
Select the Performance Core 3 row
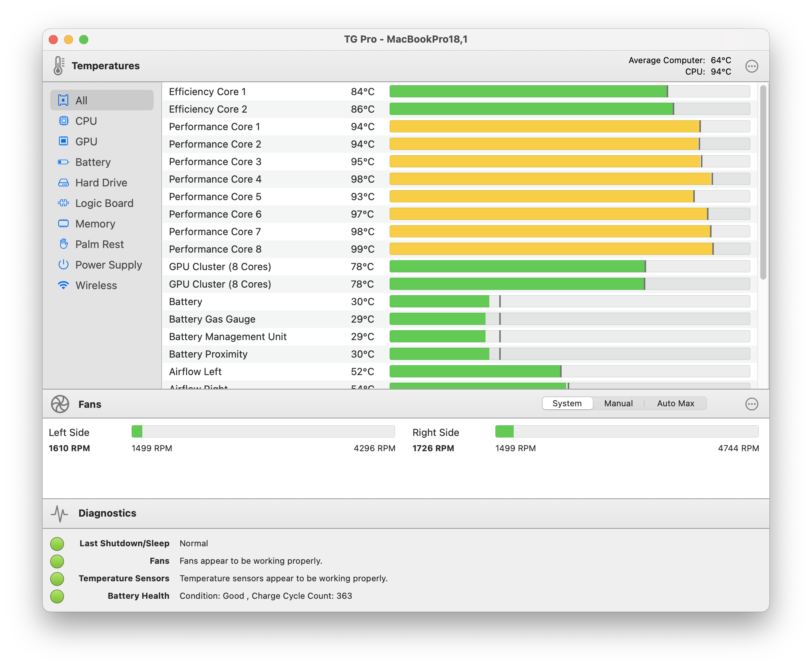[460, 162]
